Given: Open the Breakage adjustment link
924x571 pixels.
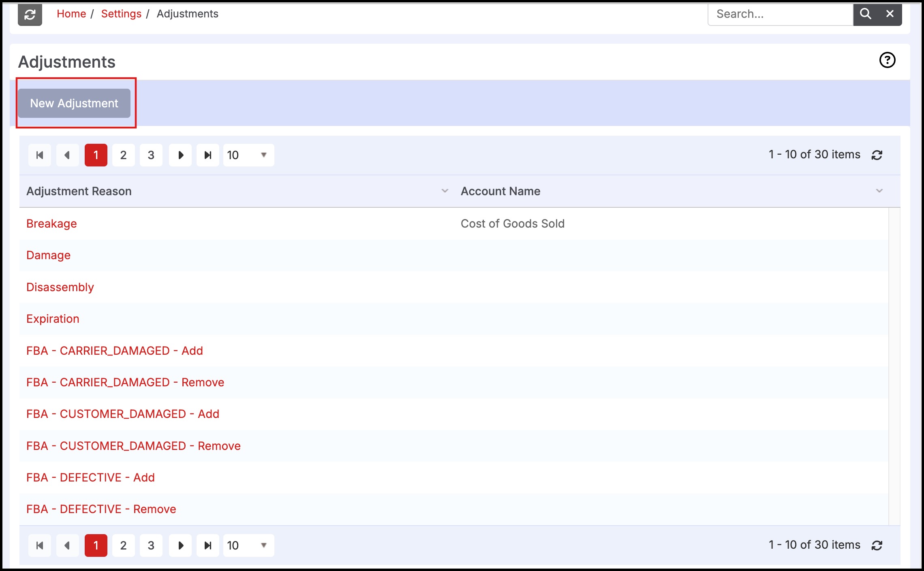Looking at the screenshot, I should tap(51, 224).
